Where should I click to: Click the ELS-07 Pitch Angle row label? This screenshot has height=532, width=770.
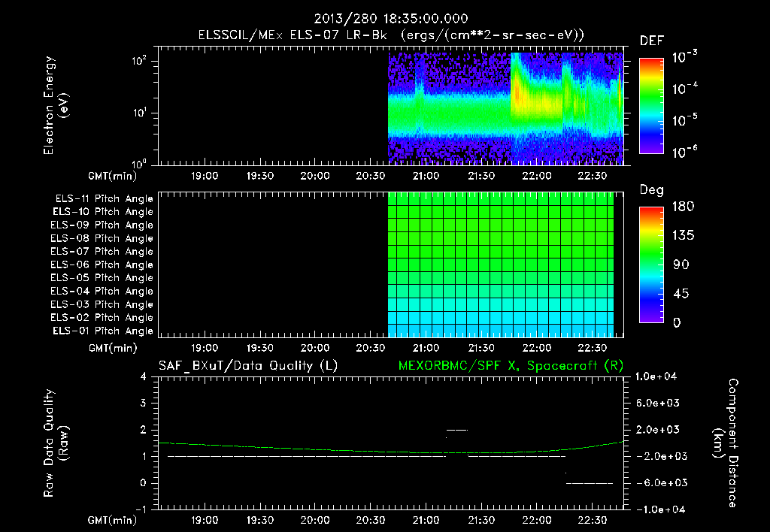102,252
